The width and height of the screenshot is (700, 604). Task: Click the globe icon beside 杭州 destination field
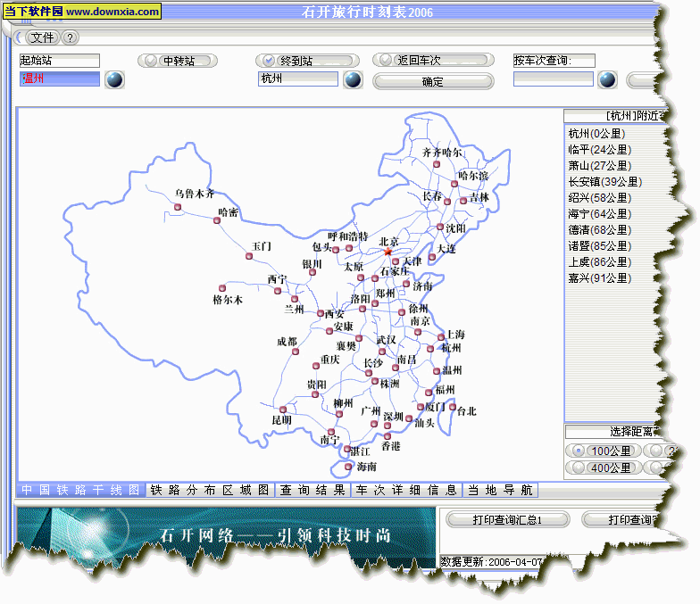coord(353,79)
